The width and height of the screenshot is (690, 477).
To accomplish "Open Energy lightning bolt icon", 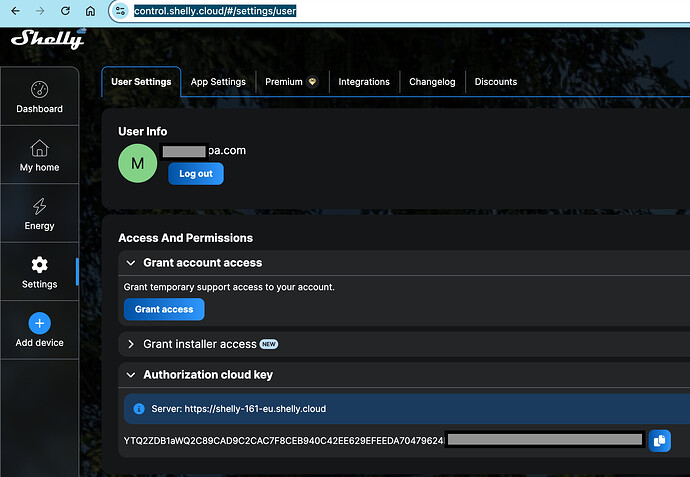I will tap(40, 206).
